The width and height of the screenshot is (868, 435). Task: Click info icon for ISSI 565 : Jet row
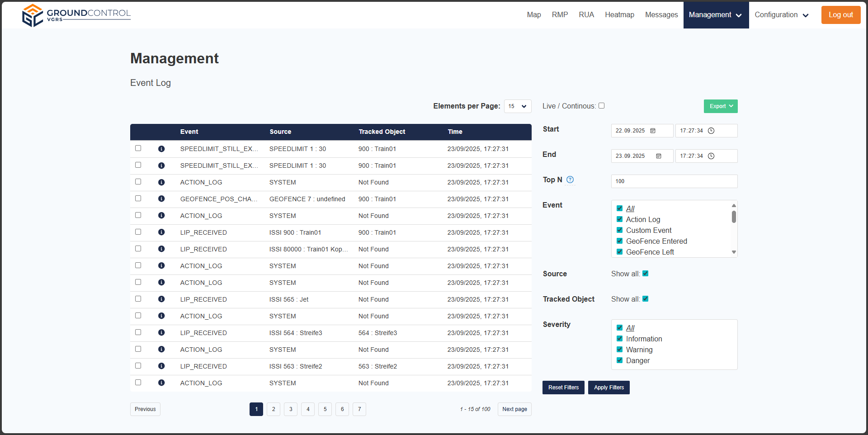pos(161,299)
